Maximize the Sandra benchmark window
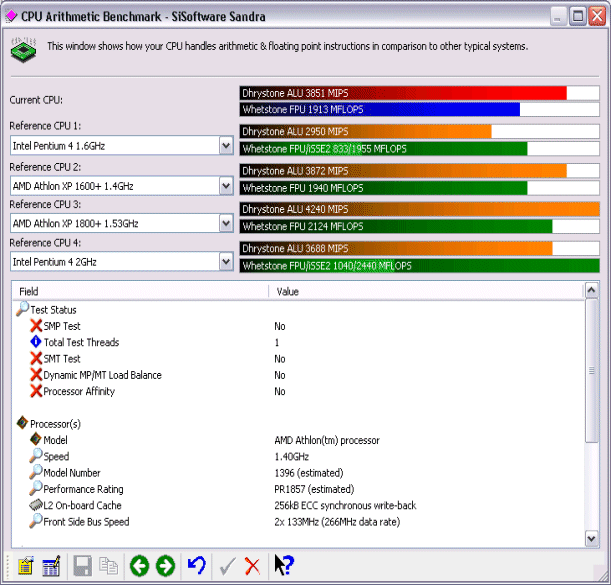 click(578, 16)
